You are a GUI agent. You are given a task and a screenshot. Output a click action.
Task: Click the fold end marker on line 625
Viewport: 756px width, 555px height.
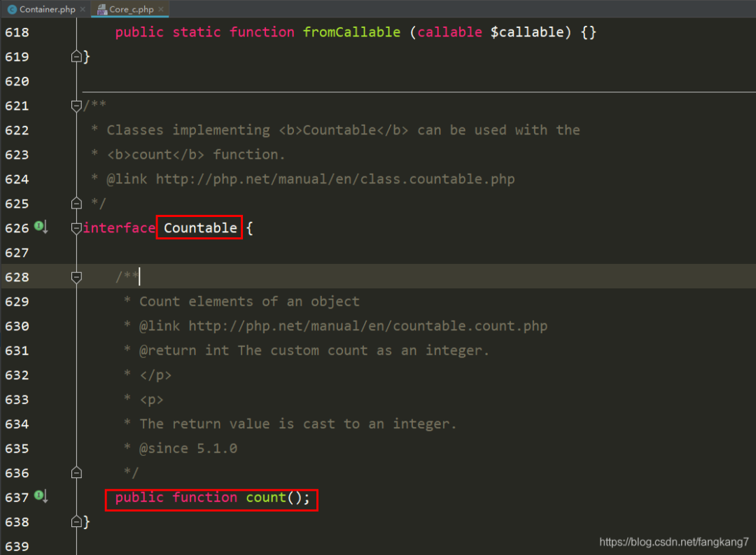point(76,203)
